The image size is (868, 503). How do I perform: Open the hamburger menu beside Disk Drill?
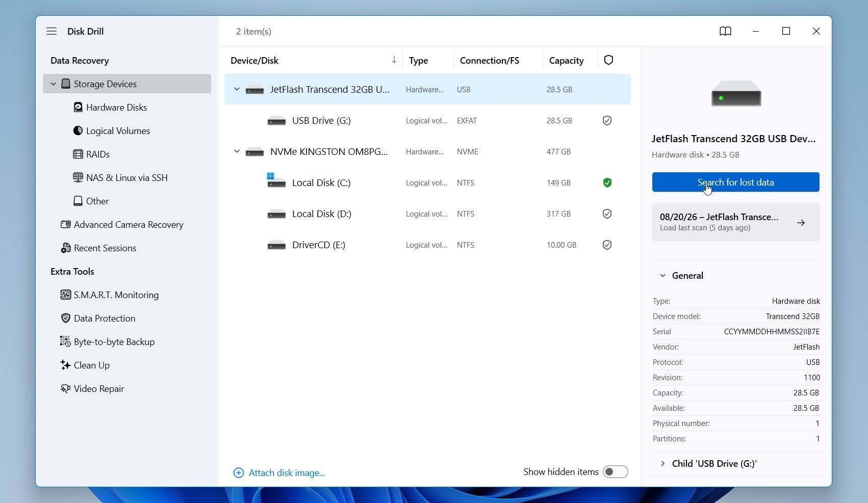(52, 31)
